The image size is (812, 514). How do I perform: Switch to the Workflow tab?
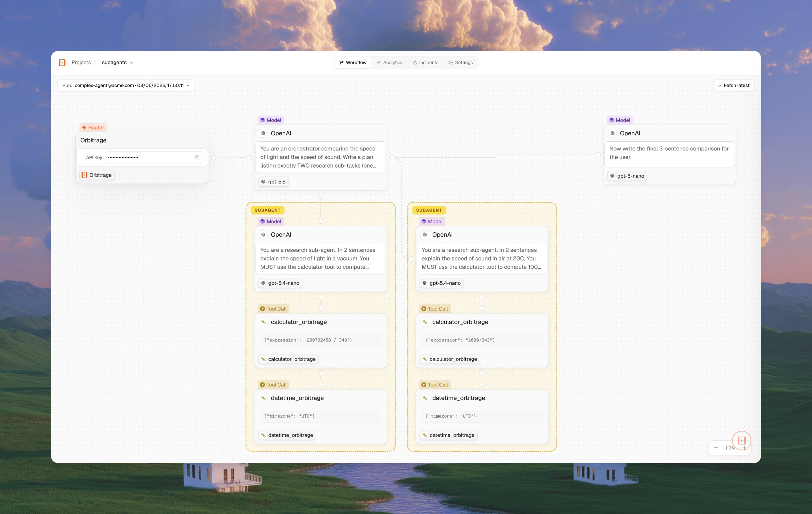tap(353, 62)
